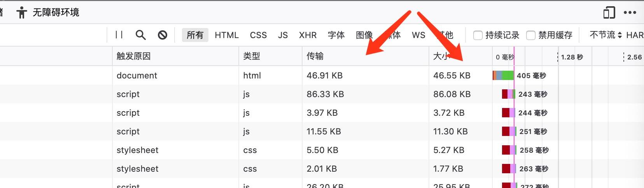Pause network recording with pause icon
Screen dimensions: 644x188
tap(119, 35)
